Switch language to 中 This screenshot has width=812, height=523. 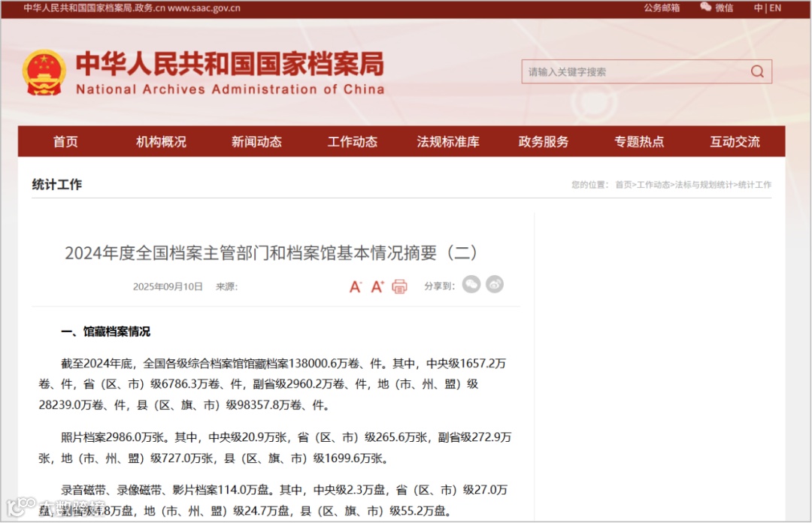pyautogui.click(x=758, y=8)
